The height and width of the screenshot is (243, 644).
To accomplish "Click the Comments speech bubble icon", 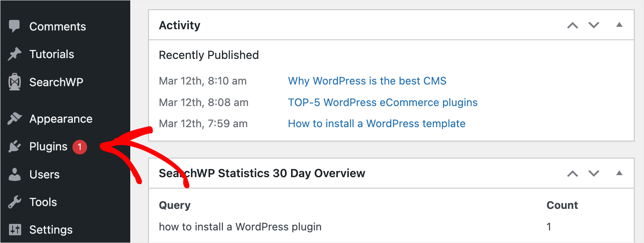I will point(14,26).
